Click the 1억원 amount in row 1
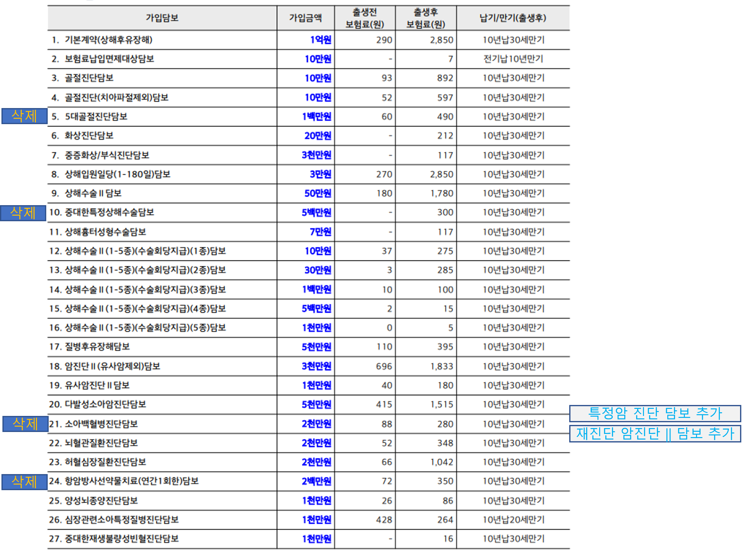 coord(321,40)
